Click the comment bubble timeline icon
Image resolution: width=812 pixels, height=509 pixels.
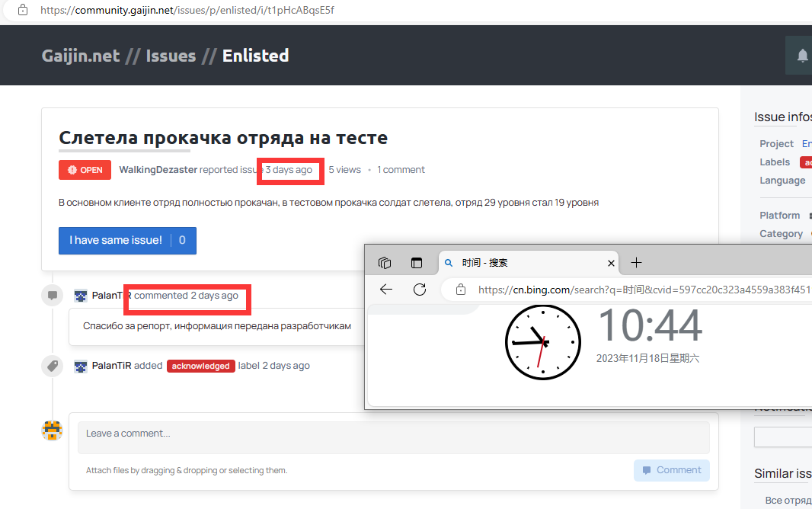[52, 295]
